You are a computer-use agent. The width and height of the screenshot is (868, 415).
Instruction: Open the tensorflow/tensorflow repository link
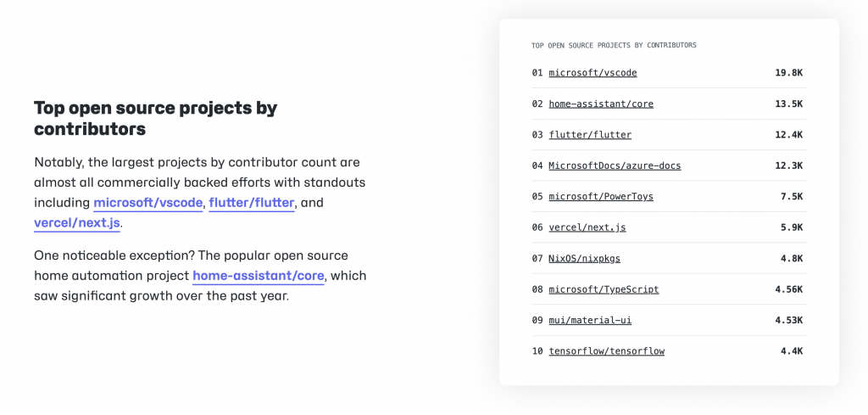click(606, 351)
